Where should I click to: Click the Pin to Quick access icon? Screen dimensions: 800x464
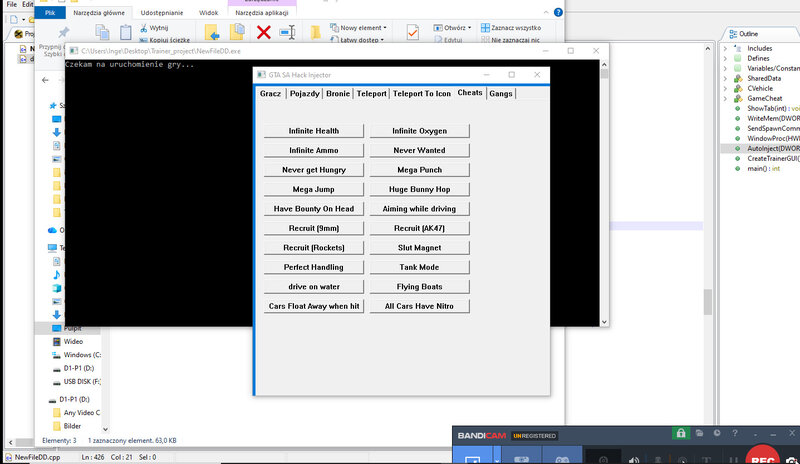click(63, 33)
